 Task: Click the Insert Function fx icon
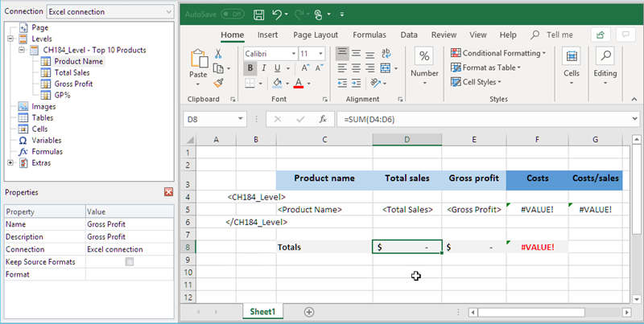pos(322,119)
